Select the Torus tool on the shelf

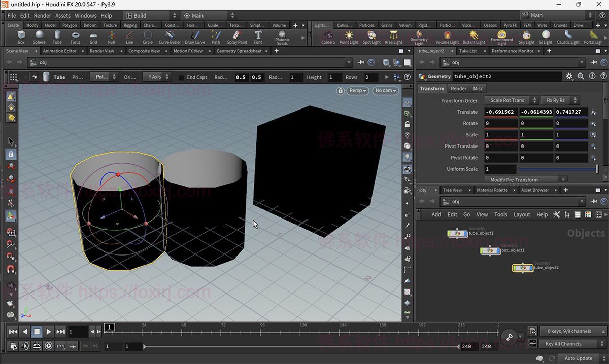[x=75, y=37]
